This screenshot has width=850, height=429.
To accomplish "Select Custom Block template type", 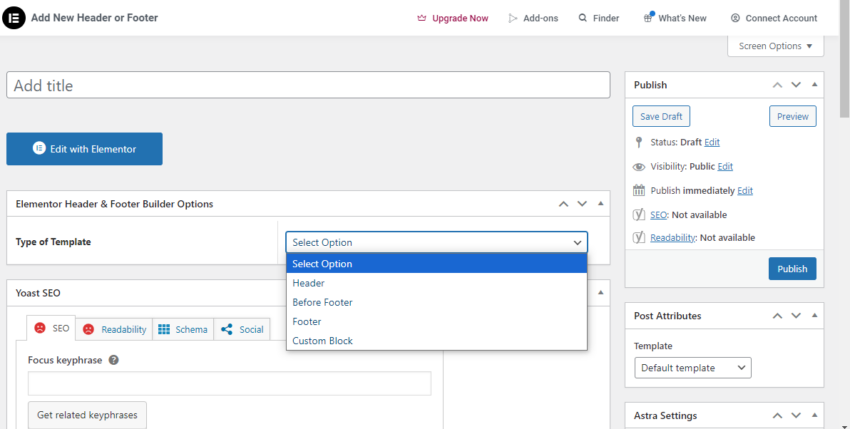I will [x=436, y=341].
